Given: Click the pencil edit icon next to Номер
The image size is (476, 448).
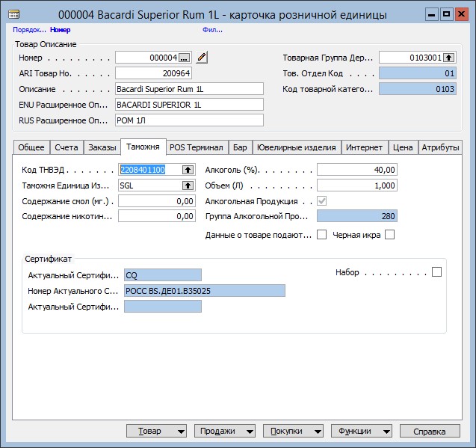Looking at the screenshot, I should pos(202,57).
